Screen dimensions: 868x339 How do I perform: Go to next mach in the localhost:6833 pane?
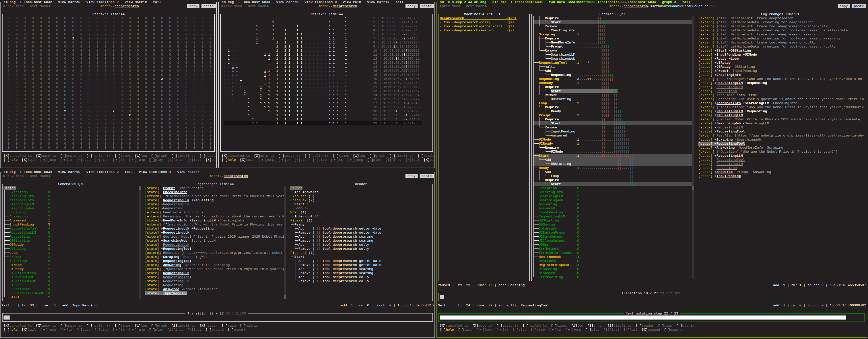click(259, 6)
